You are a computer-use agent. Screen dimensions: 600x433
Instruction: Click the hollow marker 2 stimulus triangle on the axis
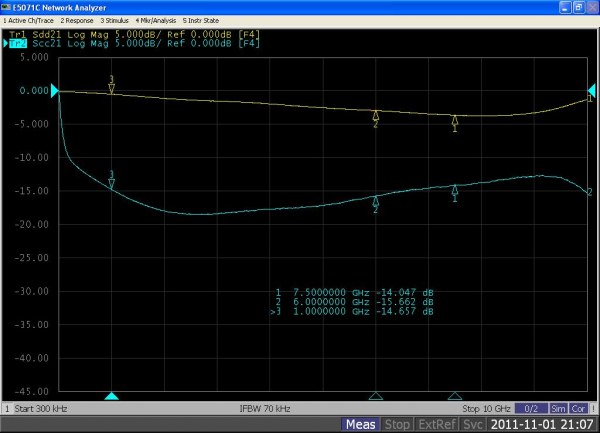tap(376, 396)
